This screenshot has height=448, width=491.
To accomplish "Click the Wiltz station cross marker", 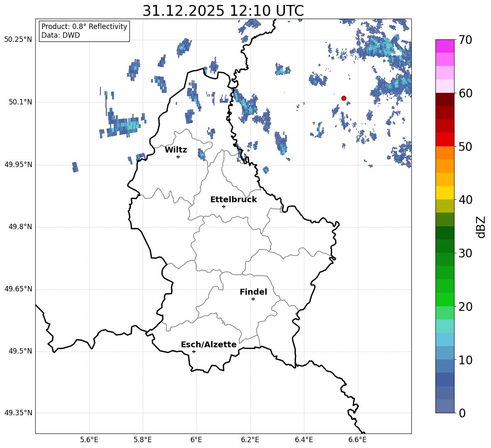I will [178, 157].
